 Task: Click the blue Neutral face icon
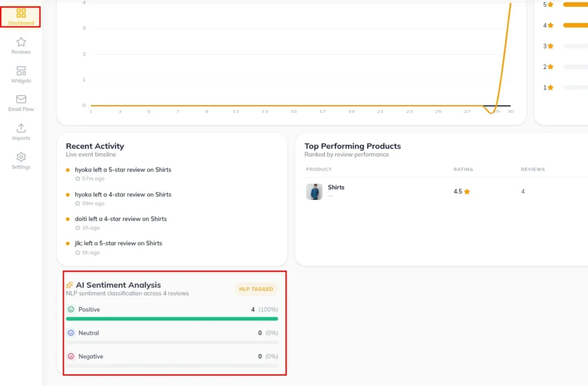[x=71, y=333]
